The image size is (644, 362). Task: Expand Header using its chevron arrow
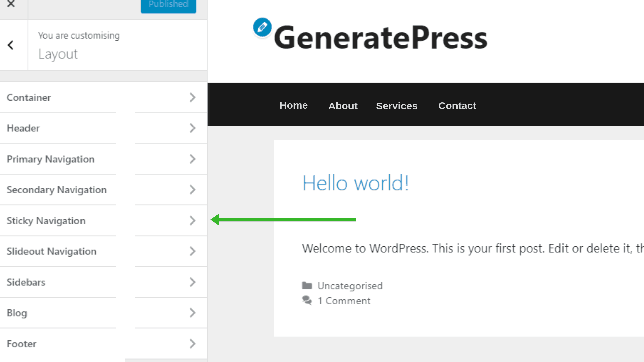[x=192, y=128]
